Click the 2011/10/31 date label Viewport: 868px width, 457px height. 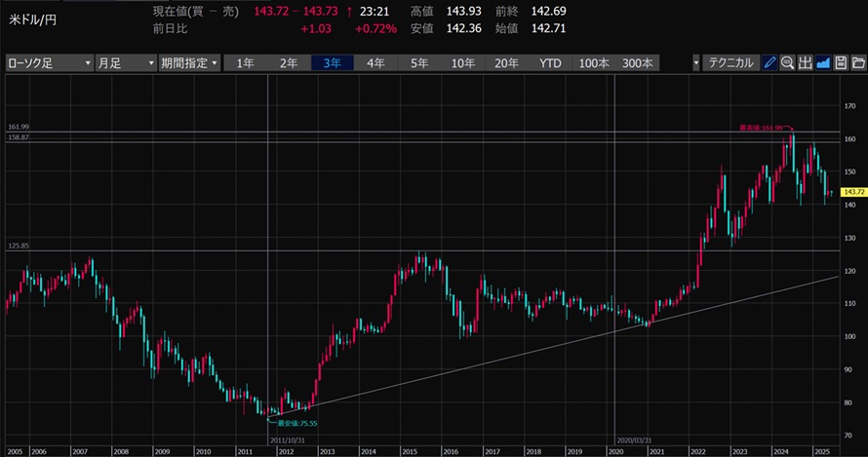coord(288,440)
